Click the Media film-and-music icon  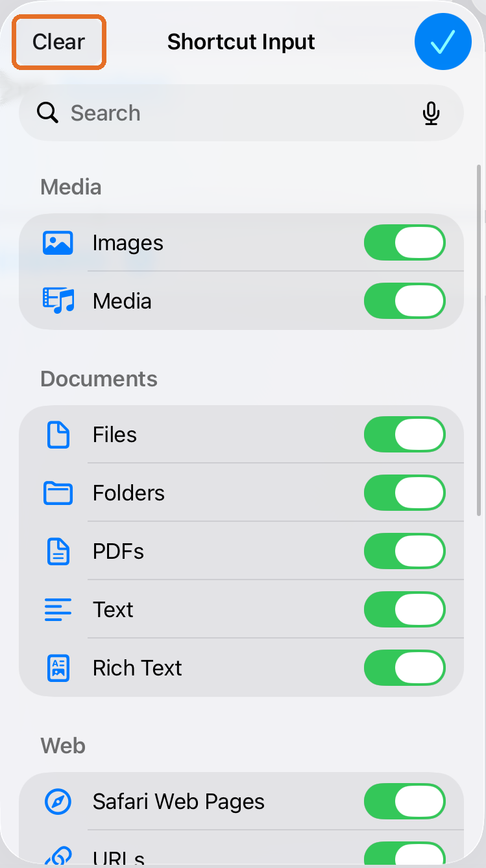(58, 301)
